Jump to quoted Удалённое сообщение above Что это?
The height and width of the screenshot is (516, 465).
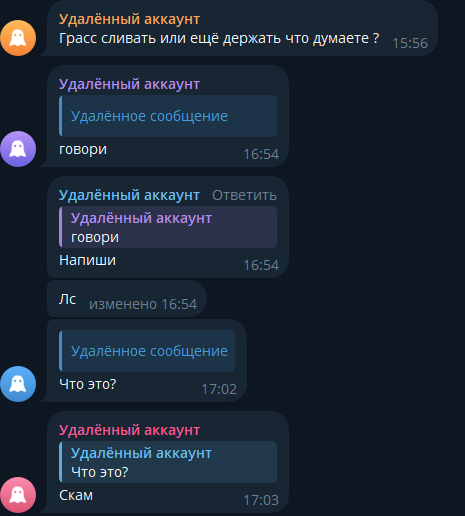(x=147, y=351)
